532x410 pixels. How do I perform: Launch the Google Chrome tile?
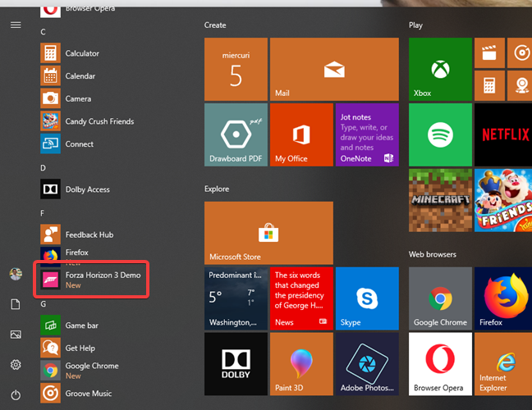point(440,298)
